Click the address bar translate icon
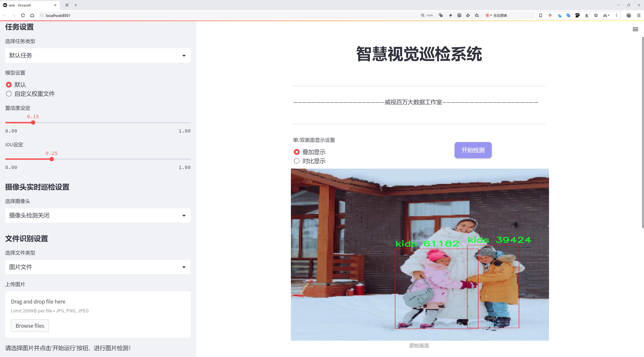 (441, 15)
